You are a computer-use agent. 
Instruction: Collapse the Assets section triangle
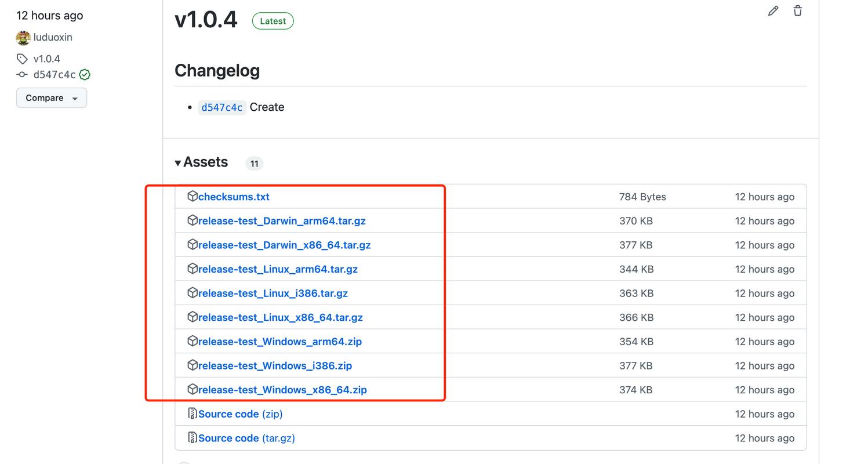pos(178,163)
